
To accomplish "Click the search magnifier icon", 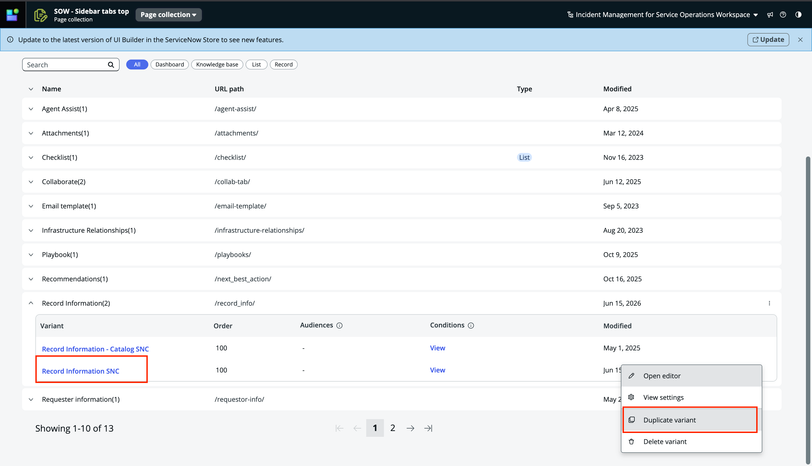I will click(x=111, y=65).
